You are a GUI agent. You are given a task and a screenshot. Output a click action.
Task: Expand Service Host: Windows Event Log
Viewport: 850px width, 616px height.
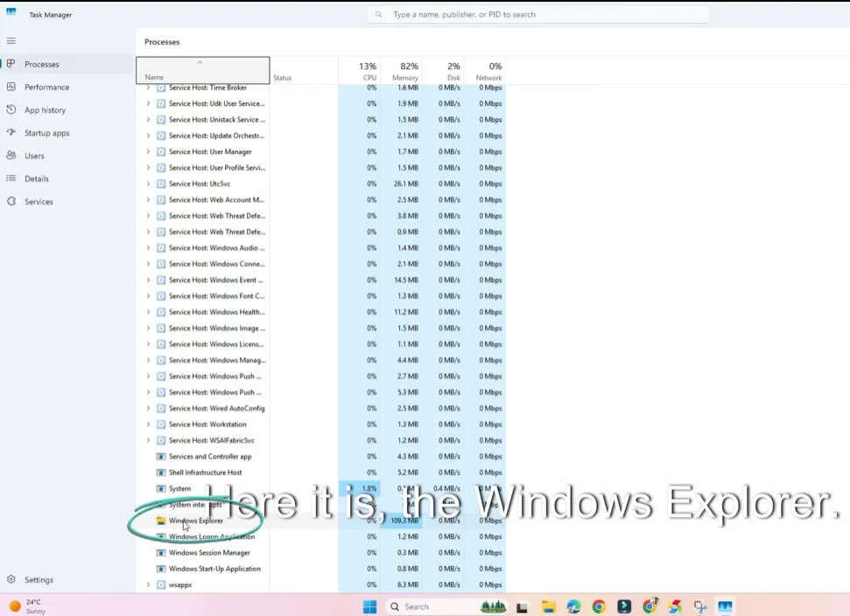coord(148,279)
